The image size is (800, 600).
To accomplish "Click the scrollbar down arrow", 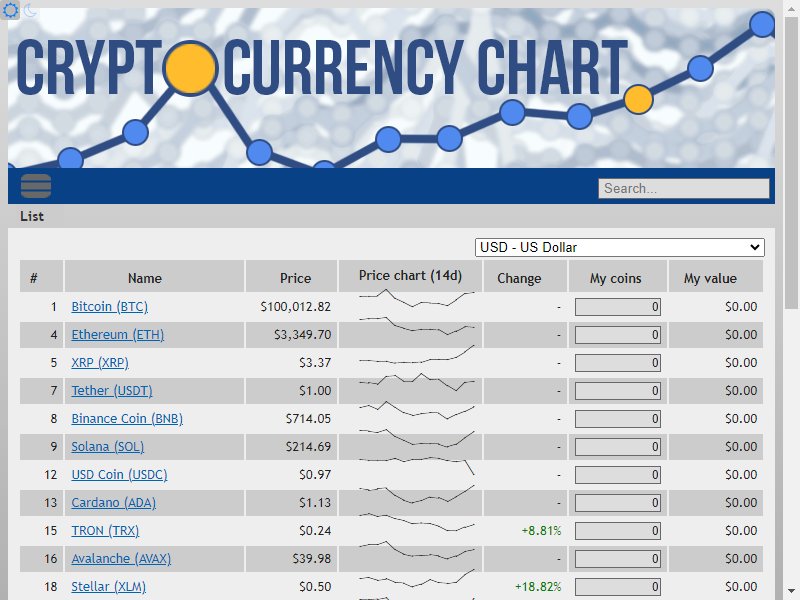I will [x=791, y=592].
